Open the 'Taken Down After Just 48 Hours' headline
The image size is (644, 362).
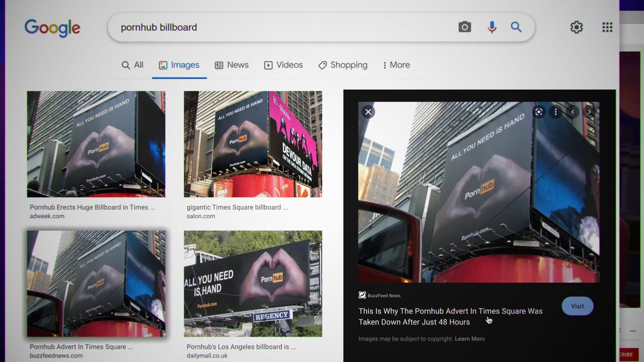450,316
